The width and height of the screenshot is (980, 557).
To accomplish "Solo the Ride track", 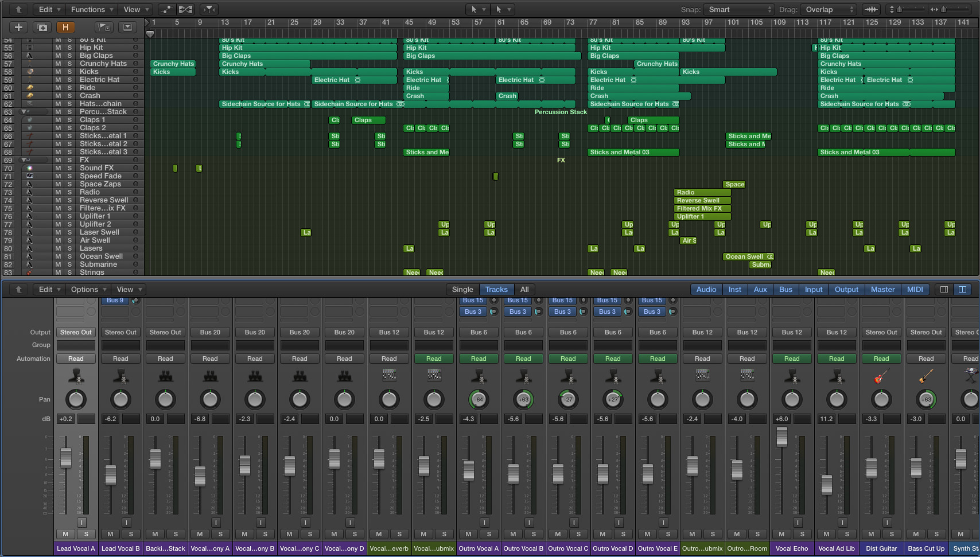I will coord(69,87).
